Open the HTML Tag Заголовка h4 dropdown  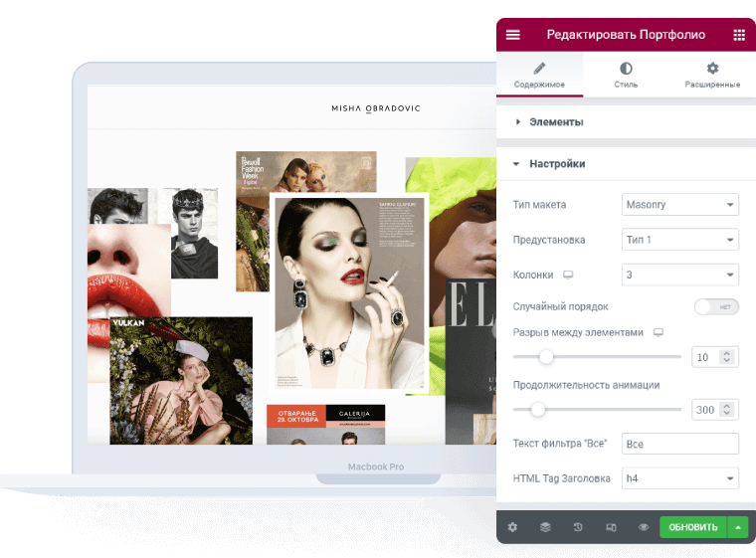(679, 478)
